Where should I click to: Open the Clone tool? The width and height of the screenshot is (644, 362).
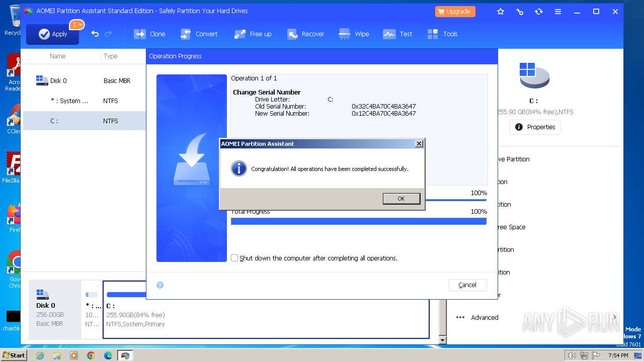(x=149, y=34)
